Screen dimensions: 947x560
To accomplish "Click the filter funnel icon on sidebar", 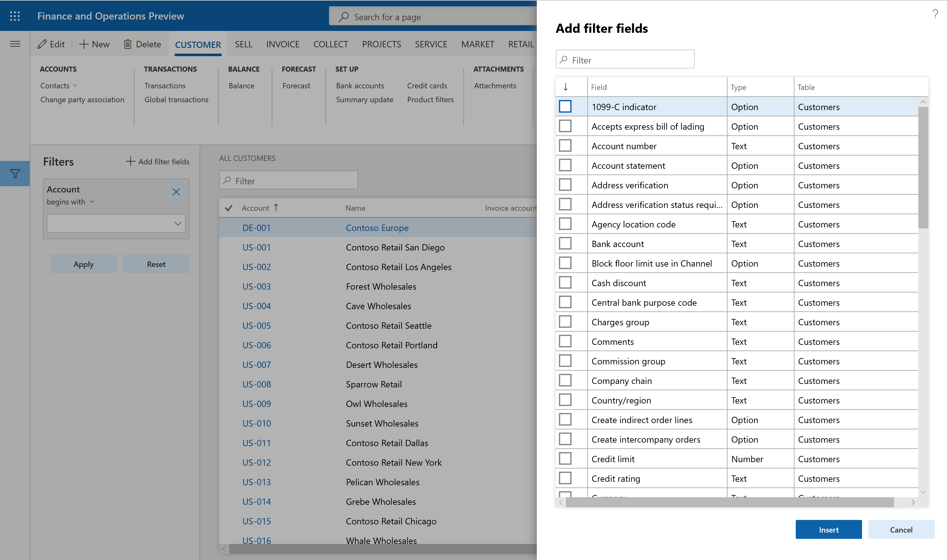I will (x=14, y=174).
